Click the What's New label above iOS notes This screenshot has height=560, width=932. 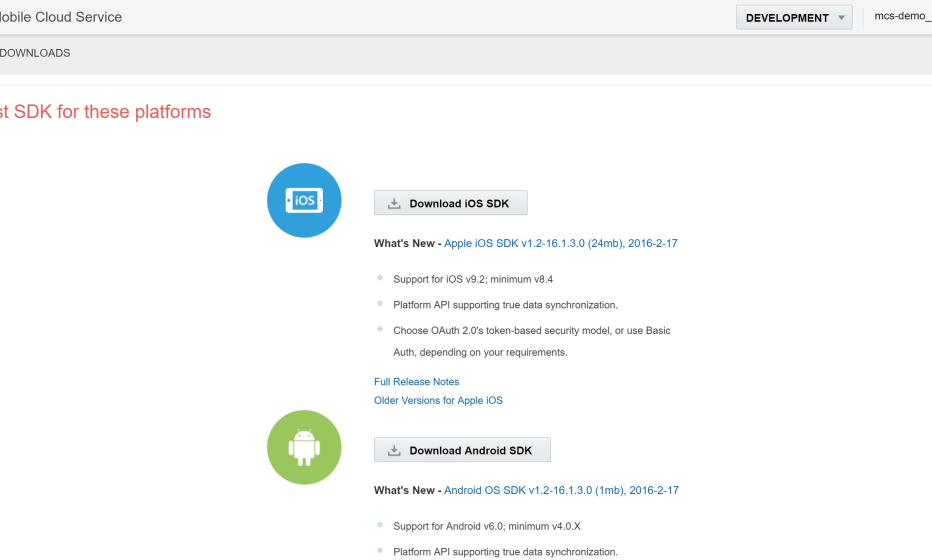coord(404,243)
